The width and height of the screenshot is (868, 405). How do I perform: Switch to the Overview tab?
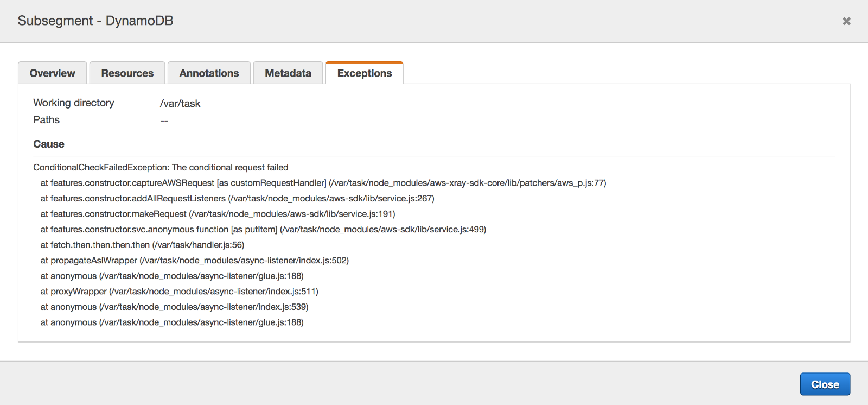(53, 73)
